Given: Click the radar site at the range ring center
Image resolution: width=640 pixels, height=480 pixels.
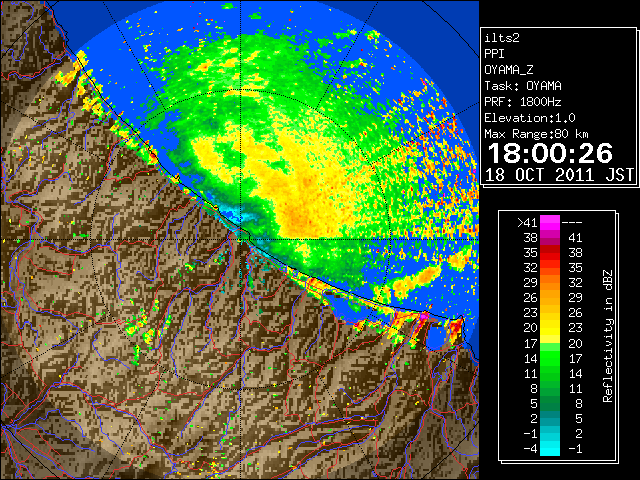Looking at the screenshot, I should click(240, 240).
